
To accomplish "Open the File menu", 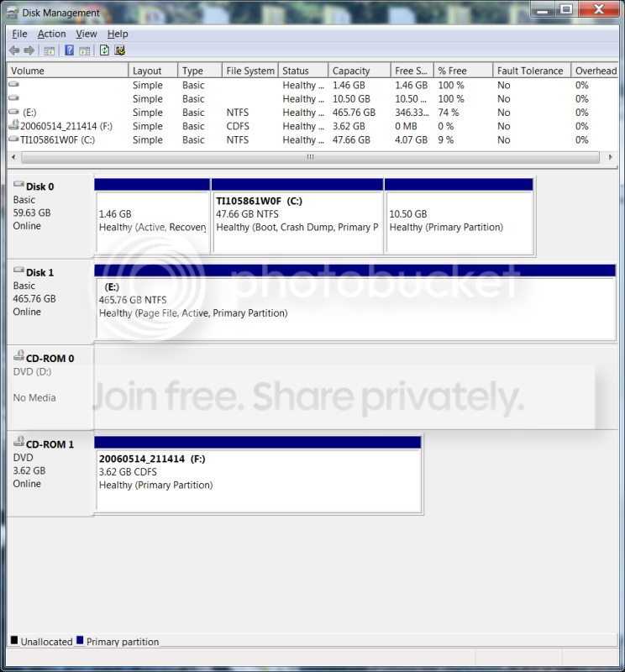I will tap(19, 34).
